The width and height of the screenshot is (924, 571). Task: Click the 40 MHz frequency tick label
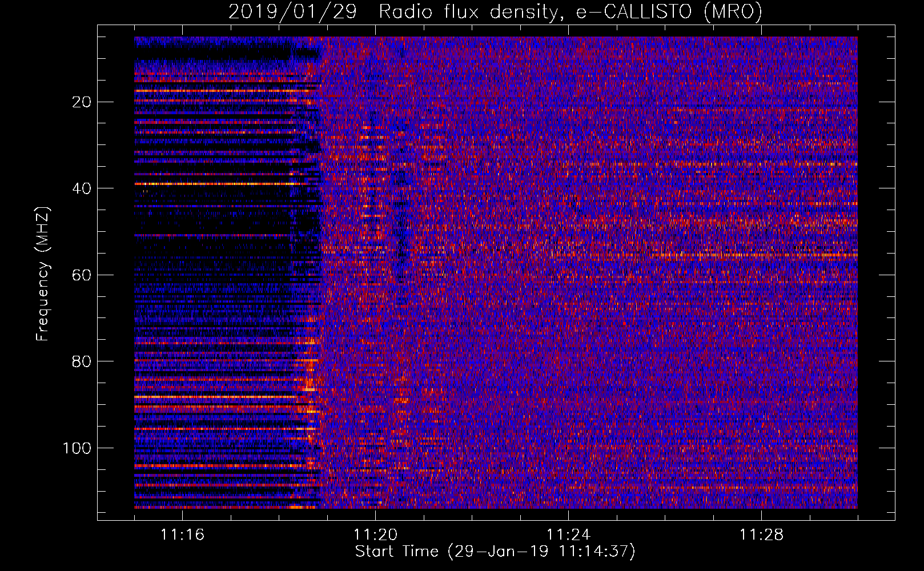82,188
